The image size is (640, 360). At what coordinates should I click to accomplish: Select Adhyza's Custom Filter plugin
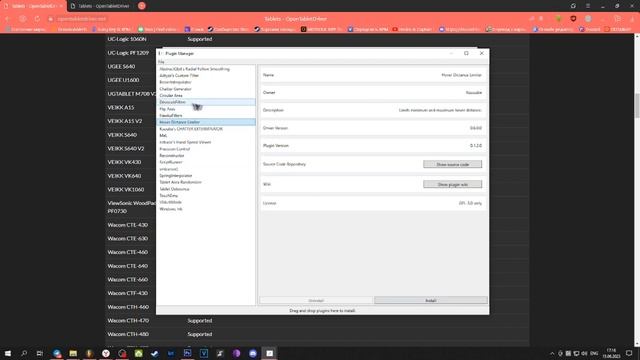pyautogui.click(x=206, y=76)
